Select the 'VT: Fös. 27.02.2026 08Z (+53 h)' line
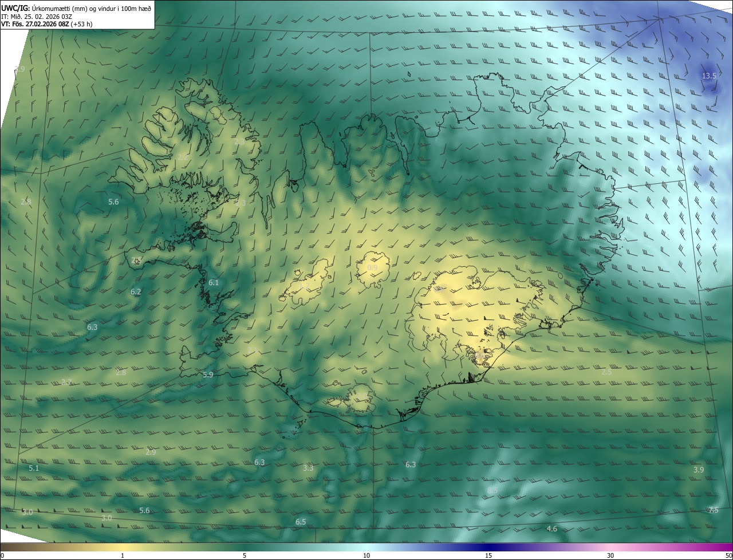This screenshot has width=733, height=560. 47,24
